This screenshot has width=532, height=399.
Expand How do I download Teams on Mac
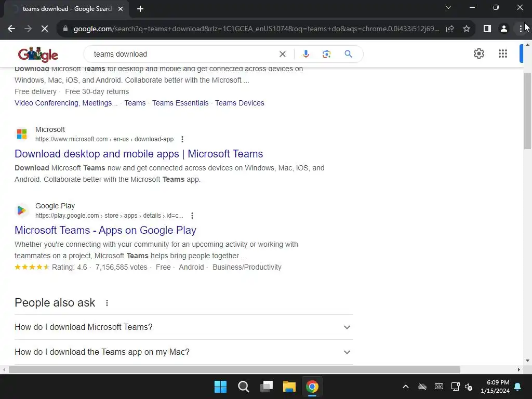(183, 352)
